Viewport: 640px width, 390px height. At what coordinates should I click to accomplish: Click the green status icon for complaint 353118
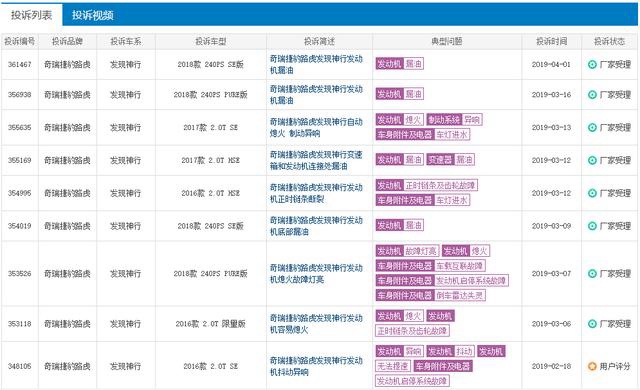pos(592,324)
